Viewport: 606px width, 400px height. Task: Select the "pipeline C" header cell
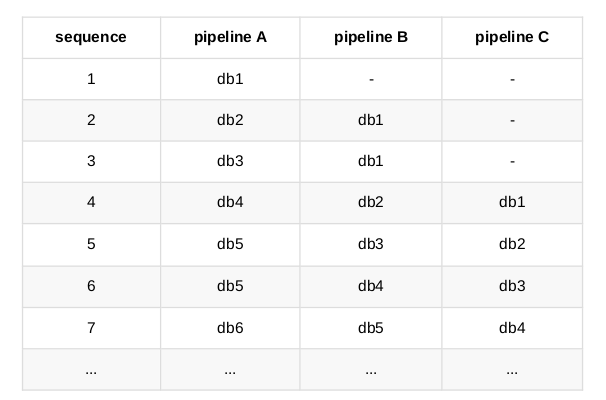[x=511, y=38]
